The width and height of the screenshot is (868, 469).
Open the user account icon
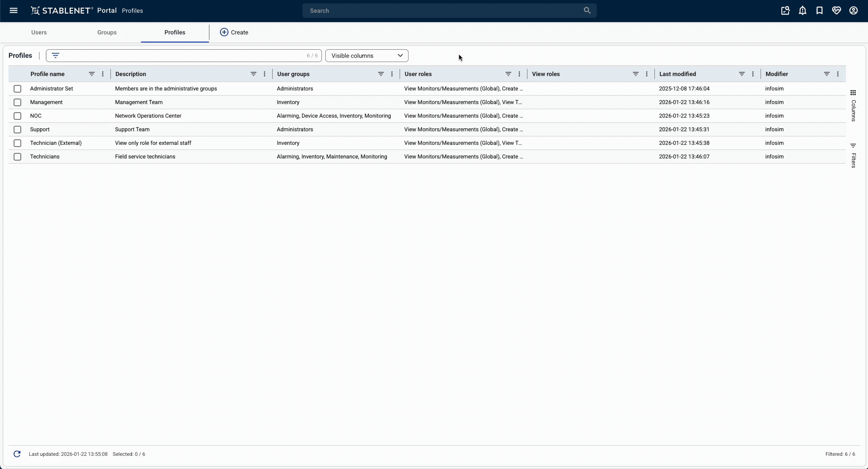coord(853,11)
